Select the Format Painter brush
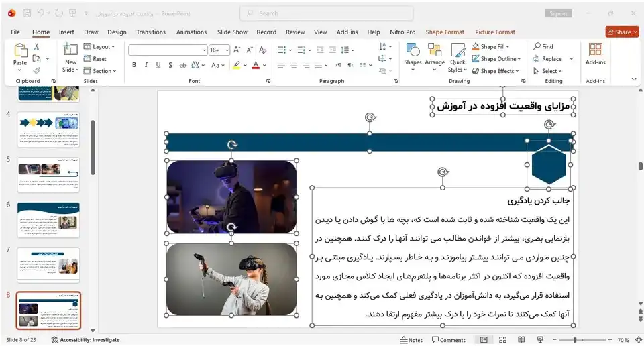The width and height of the screenshot is (644, 346). [36, 70]
